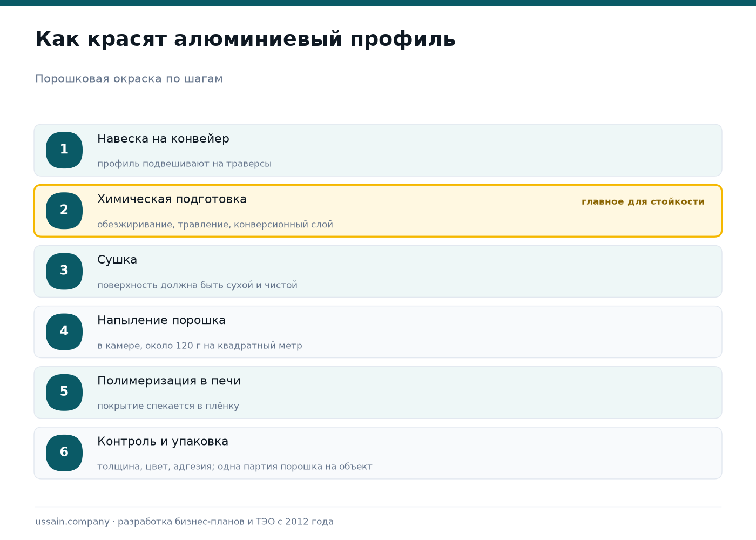
Task: Click the step number 6 badge
Action: click(x=64, y=453)
